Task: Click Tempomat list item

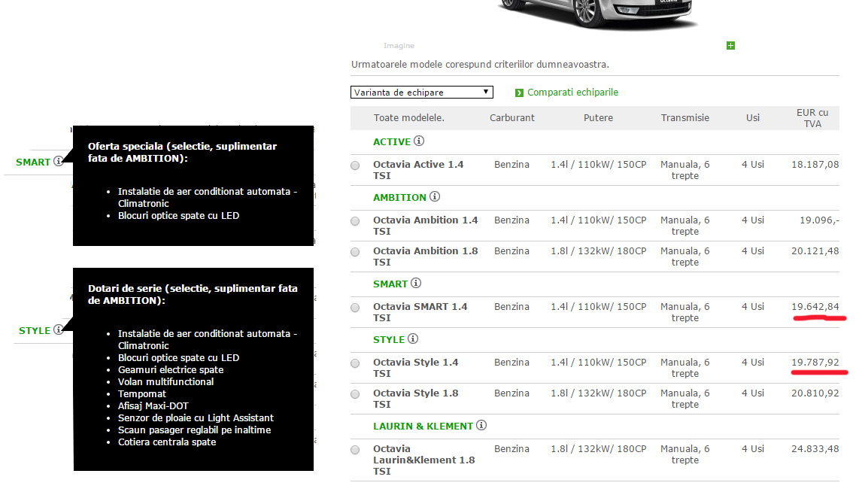Action: click(x=141, y=394)
